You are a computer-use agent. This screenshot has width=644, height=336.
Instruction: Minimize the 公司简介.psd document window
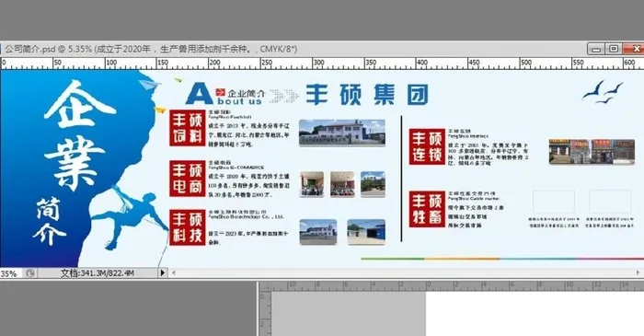pyautogui.click(x=596, y=49)
